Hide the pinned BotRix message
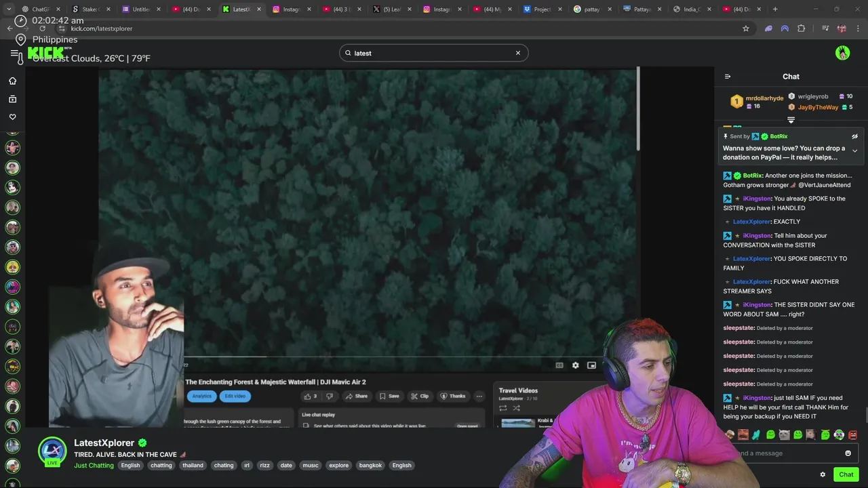868x488 pixels. tap(854, 136)
